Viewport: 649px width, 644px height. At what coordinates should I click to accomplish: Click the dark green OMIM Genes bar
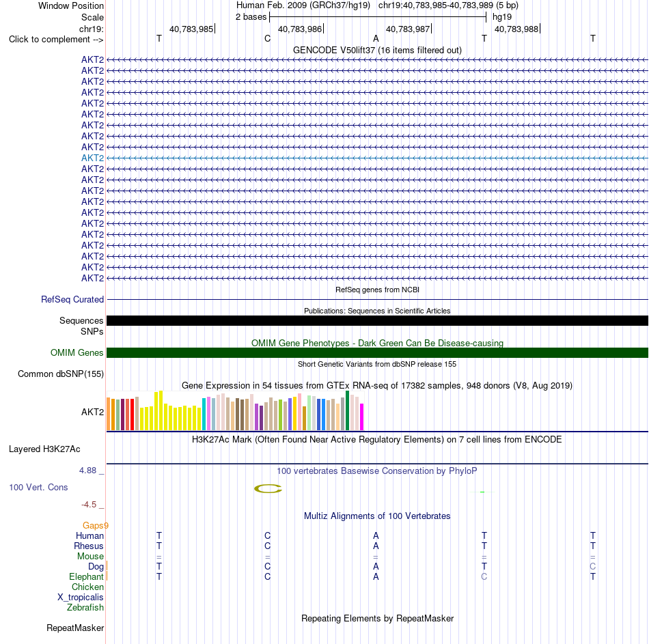pyautogui.click(x=377, y=352)
